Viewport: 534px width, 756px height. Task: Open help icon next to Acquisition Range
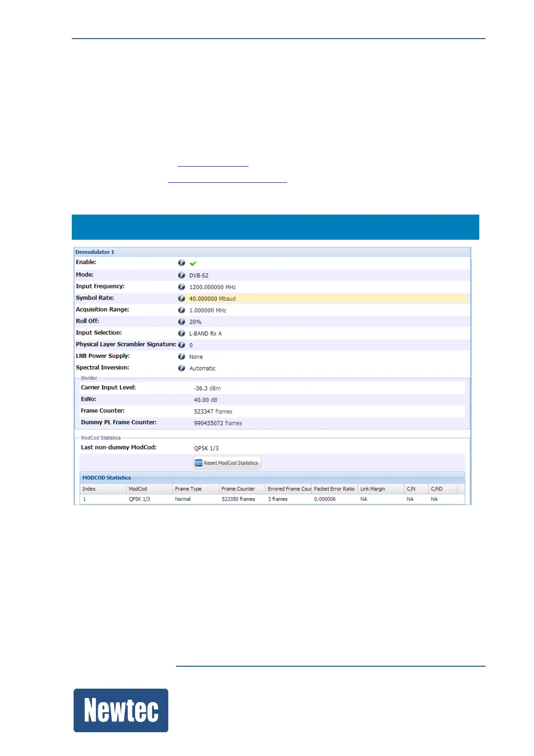click(x=181, y=310)
